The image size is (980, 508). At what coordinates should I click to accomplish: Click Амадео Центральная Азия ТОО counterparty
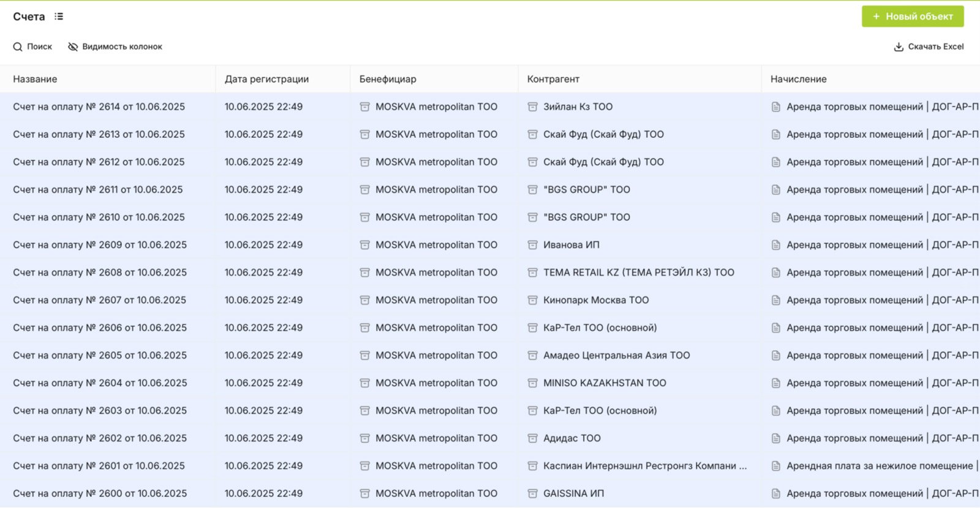pos(616,355)
